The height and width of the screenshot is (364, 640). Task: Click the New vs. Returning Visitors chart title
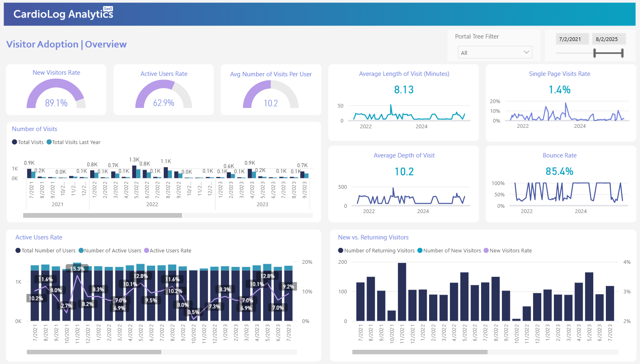pos(373,237)
